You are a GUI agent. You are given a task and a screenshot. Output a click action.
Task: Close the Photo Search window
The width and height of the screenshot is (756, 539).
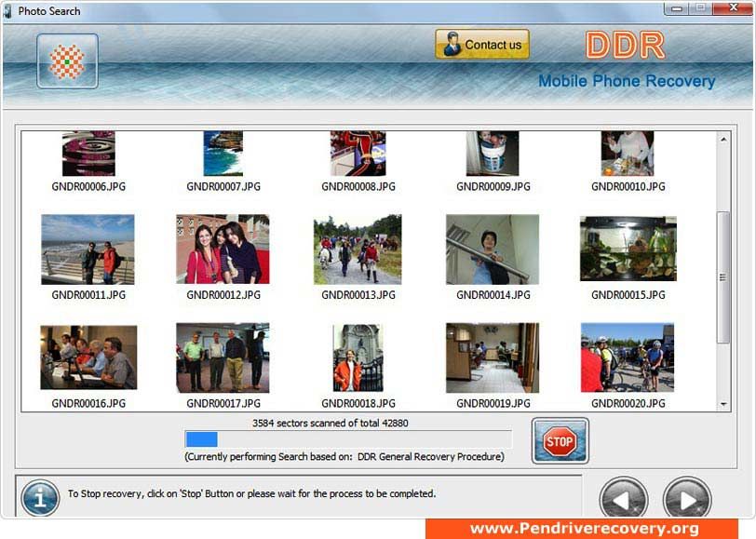point(733,7)
